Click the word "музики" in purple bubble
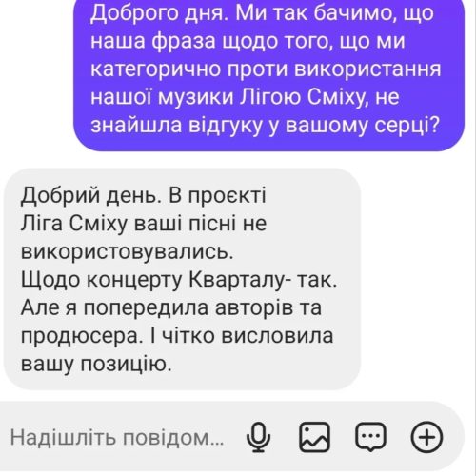This screenshot has width=476, height=476. click(196, 98)
